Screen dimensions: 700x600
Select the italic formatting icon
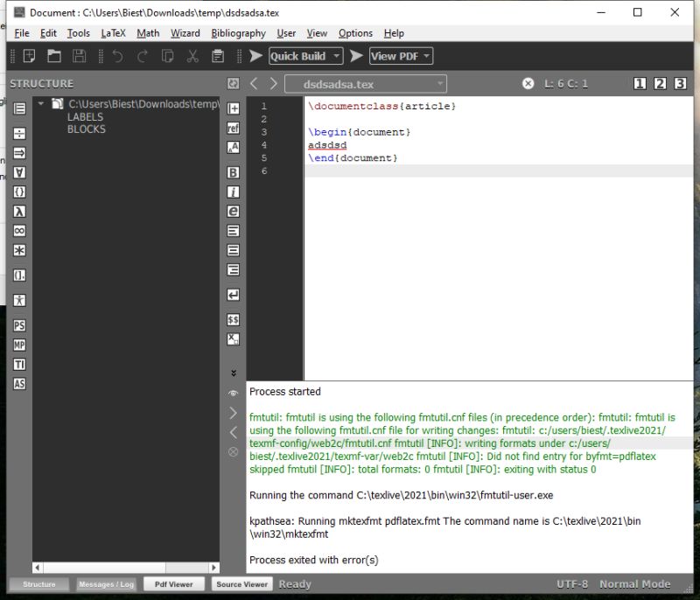click(x=233, y=192)
